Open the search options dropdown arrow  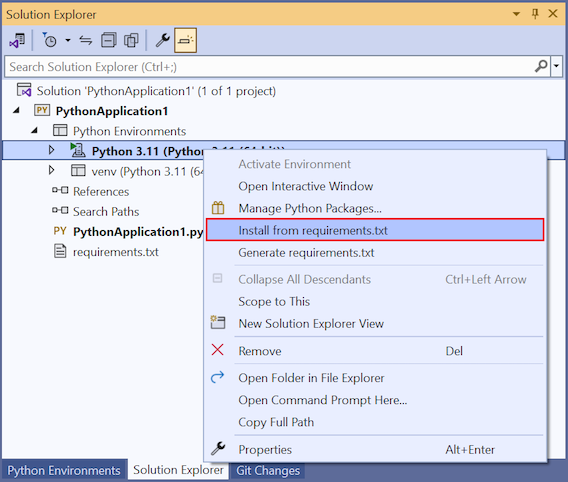click(x=556, y=66)
